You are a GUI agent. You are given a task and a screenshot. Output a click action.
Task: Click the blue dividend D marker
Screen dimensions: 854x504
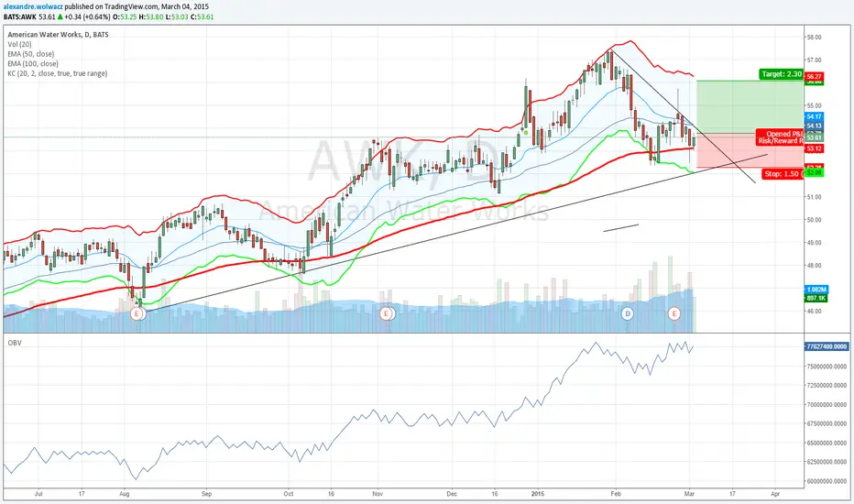tap(628, 313)
